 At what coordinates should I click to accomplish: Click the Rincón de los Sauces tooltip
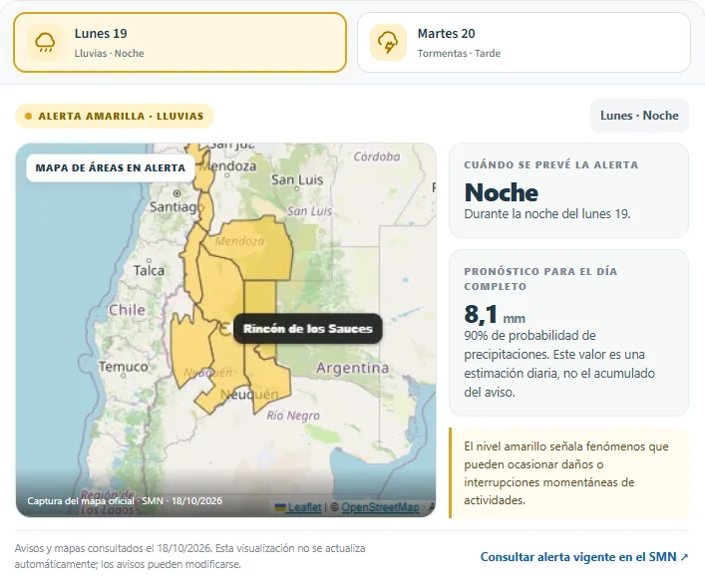point(308,329)
